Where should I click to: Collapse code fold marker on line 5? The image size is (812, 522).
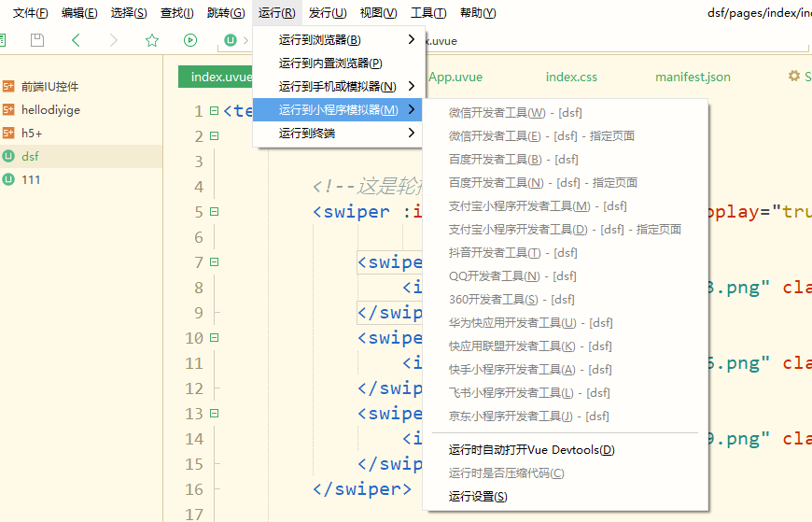(x=214, y=211)
